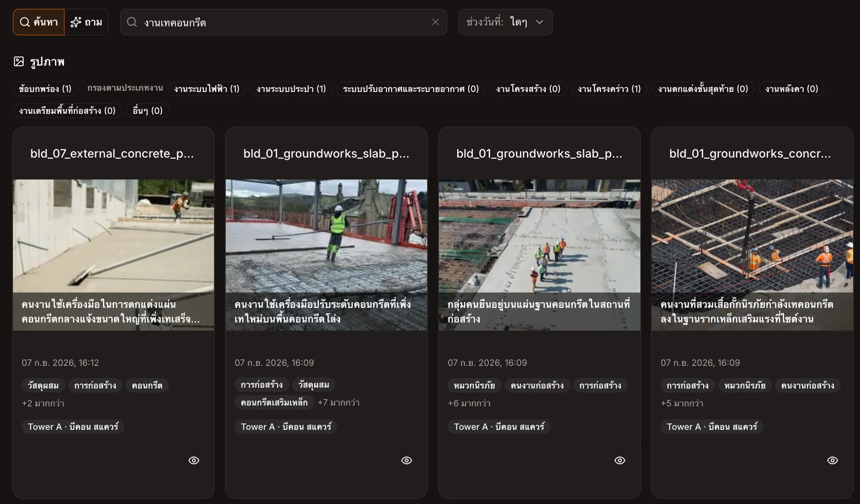Image resolution: width=860 pixels, height=504 pixels.
Task: Toggle the งานระบบไฟฟ้า (1) filter chip
Action: (207, 89)
